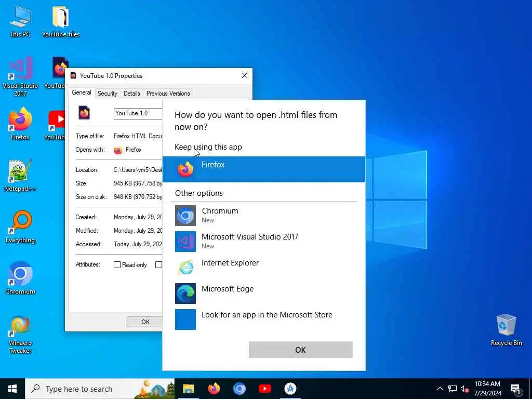Open Firefox from the taskbar
Image resolution: width=532 pixels, height=399 pixels.
tap(214, 389)
